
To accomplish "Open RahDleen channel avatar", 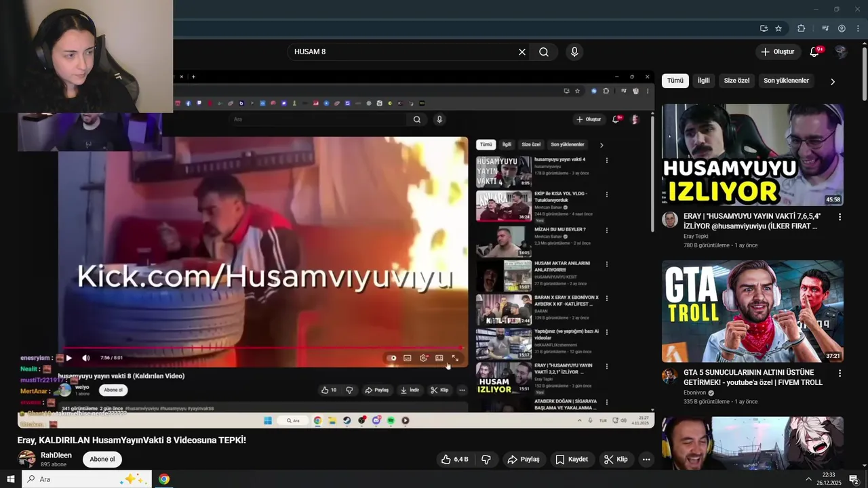I will [26, 459].
